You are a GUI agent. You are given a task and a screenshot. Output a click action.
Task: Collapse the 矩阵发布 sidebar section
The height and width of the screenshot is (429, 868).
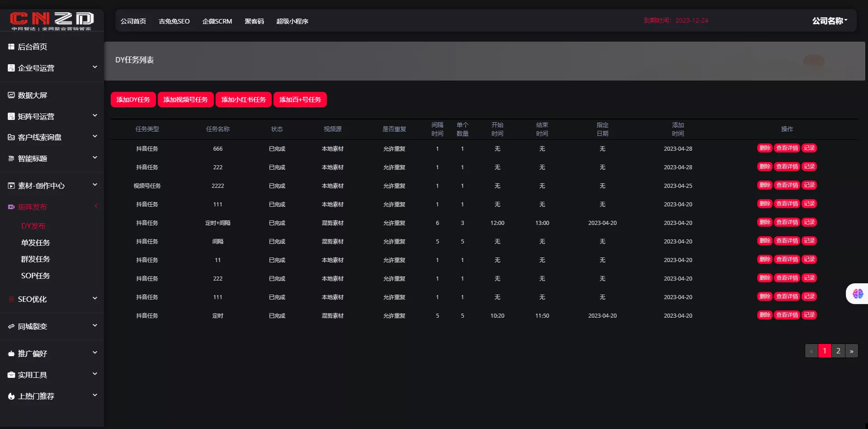click(96, 206)
